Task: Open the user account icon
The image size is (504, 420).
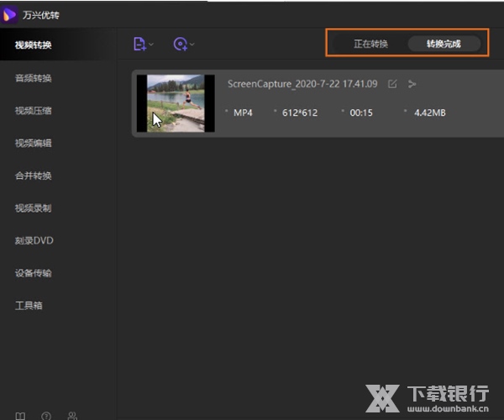Action: tap(72, 416)
